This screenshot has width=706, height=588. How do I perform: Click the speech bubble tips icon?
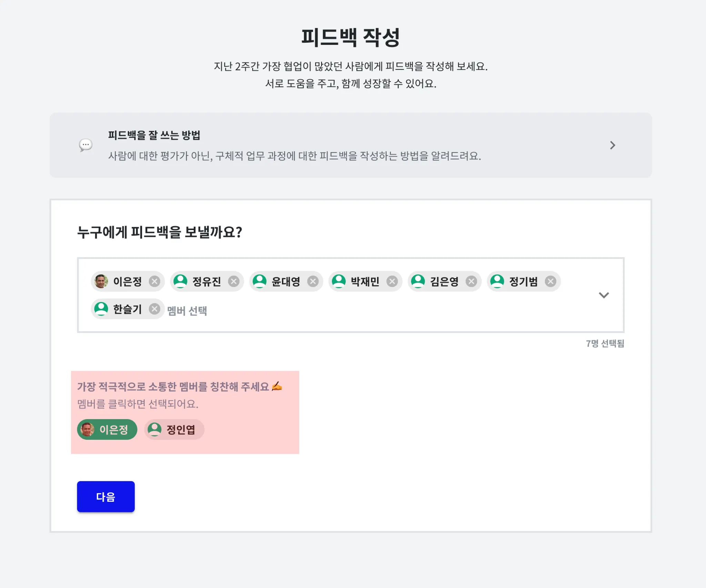85,145
